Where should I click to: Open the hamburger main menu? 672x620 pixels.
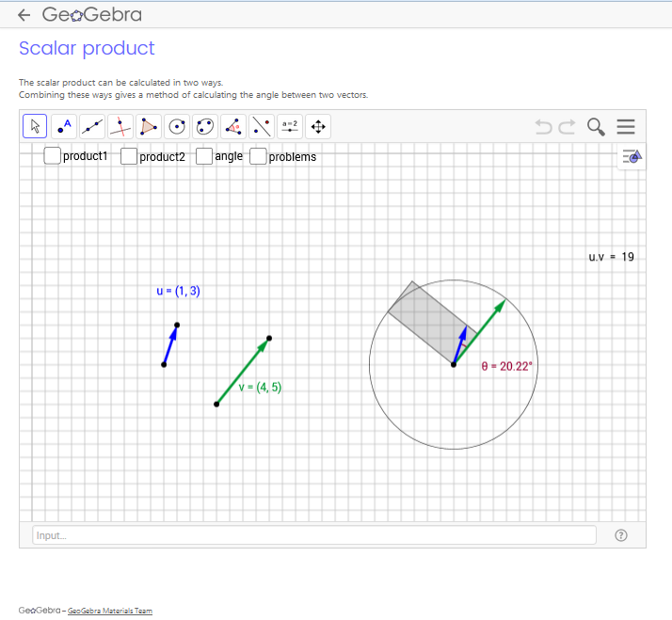(626, 127)
